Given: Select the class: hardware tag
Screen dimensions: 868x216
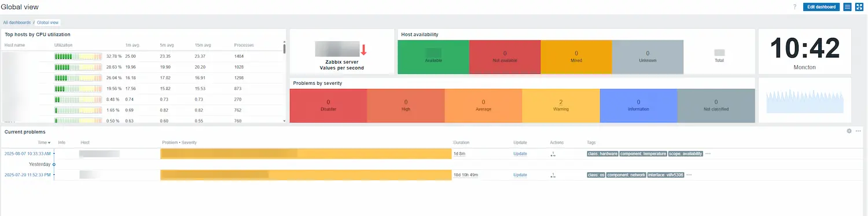Looking at the screenshot, I should (x=602, y=154).
